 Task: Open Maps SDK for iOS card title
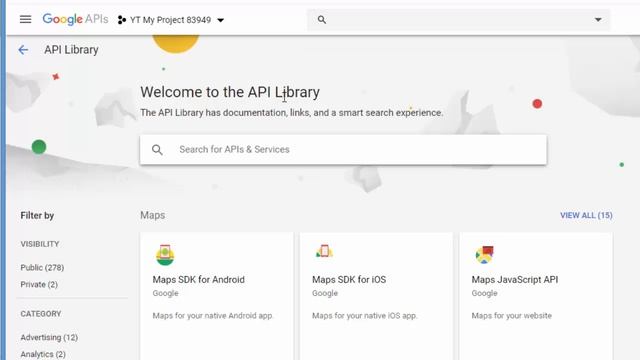[349, 280]
